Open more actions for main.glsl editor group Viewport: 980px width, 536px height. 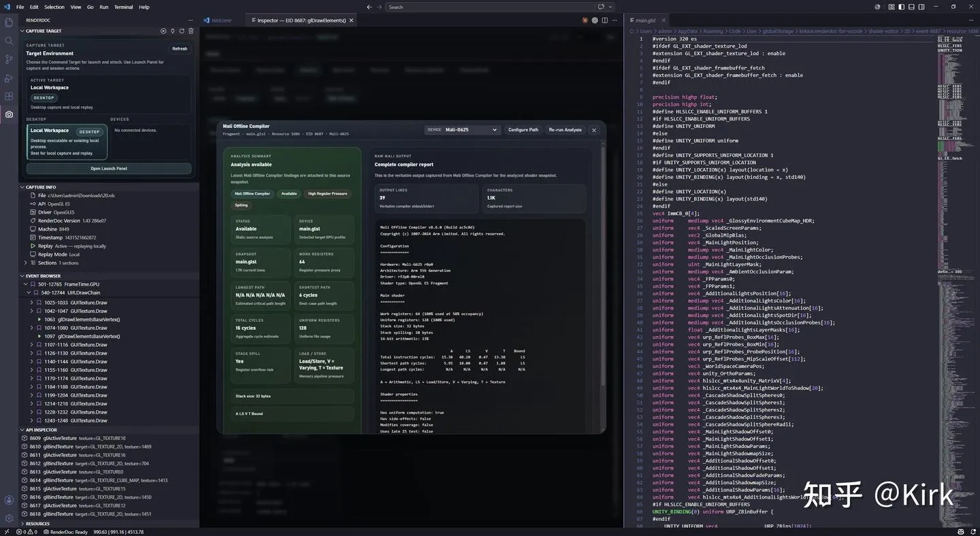click(971, 20)
